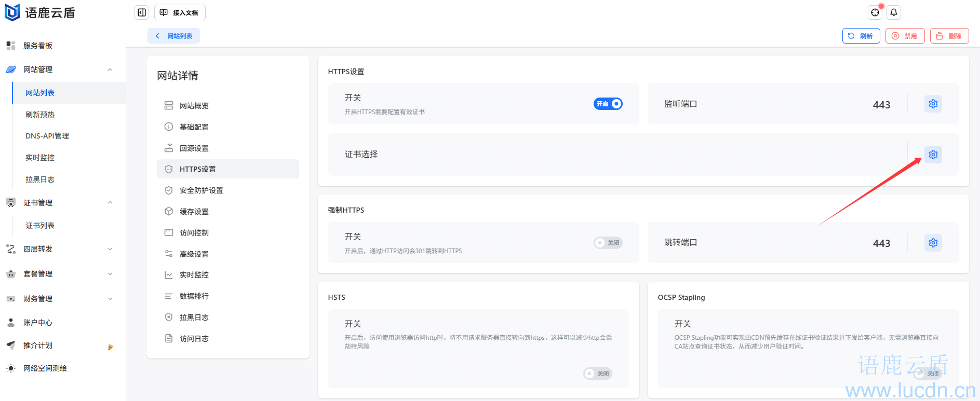Go back to 网站列表 via breadcrumb
Image resolution: width=980 pixels, height=401 pixels.
pos(174,36)
